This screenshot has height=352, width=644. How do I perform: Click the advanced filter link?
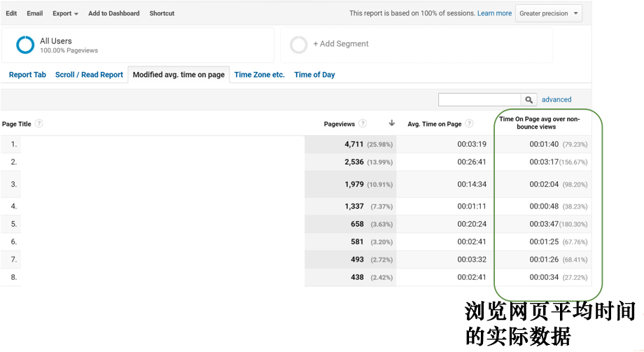556,100
